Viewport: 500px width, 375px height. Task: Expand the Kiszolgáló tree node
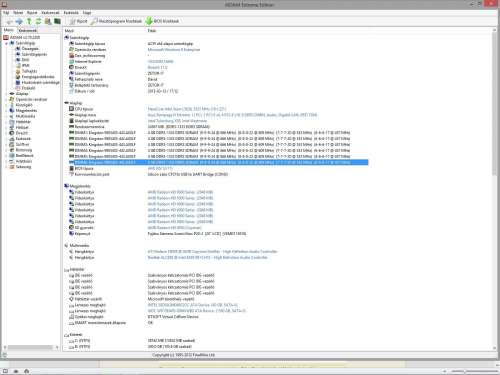click(x=7, y=105)
